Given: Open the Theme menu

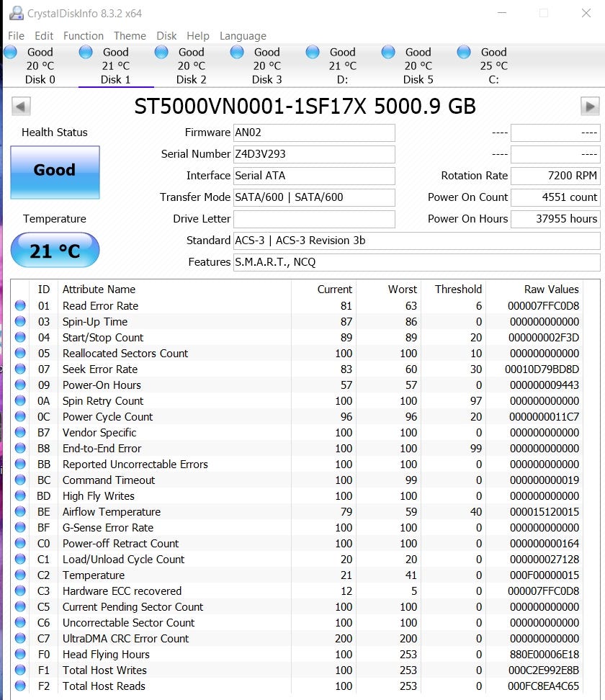Looking at the screenshot, I should (x=130, y=36).
